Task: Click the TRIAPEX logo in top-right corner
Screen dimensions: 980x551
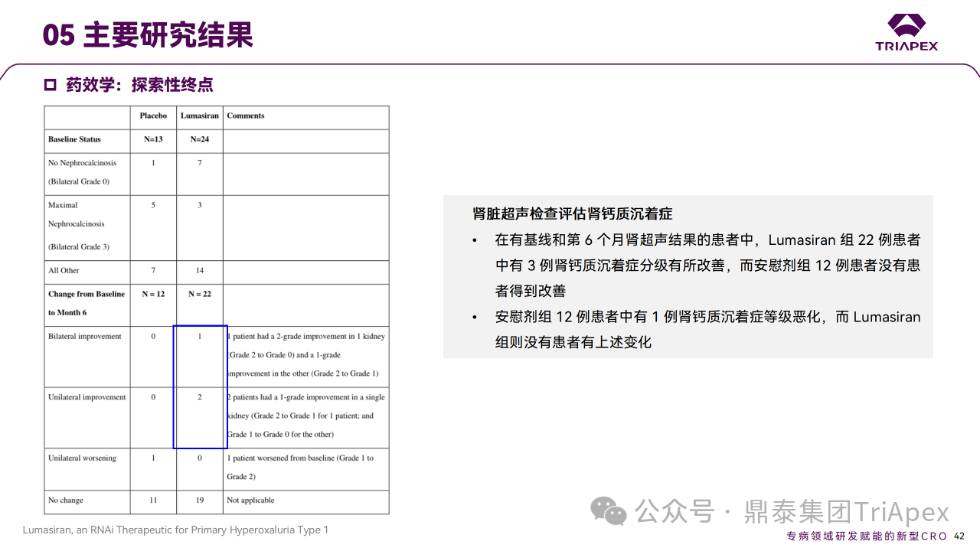Action: point(906,32)
